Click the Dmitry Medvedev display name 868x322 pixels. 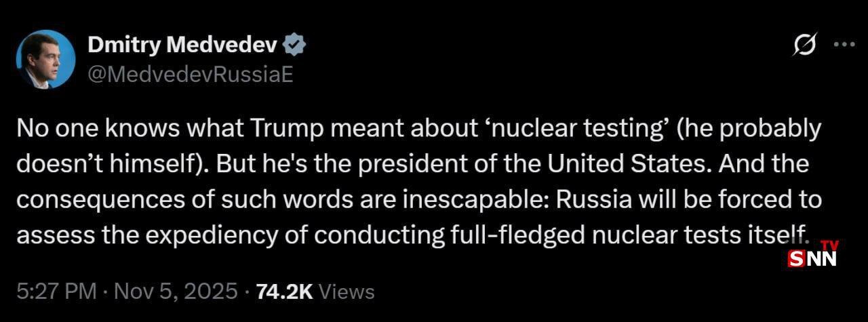click(182, 45)
